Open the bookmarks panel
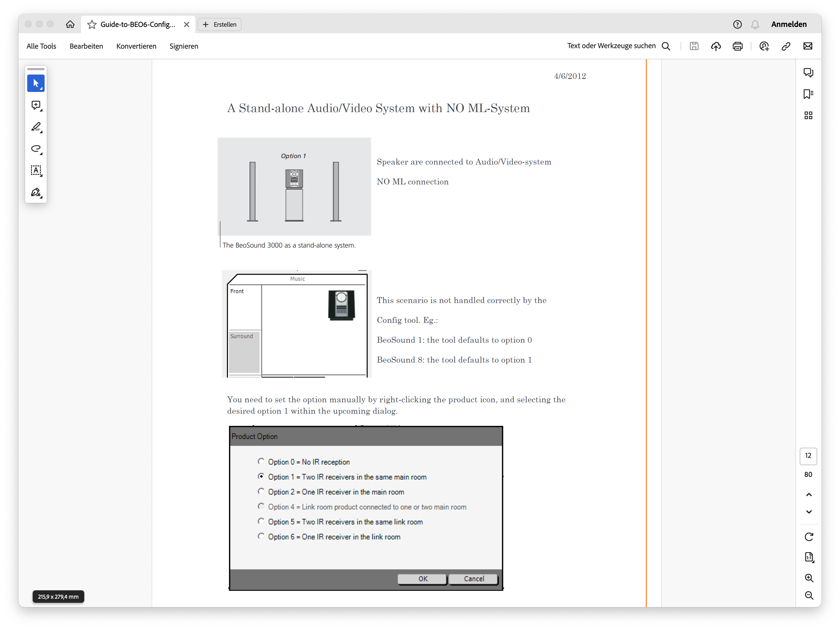840x630 pixels. click(808, 94)
